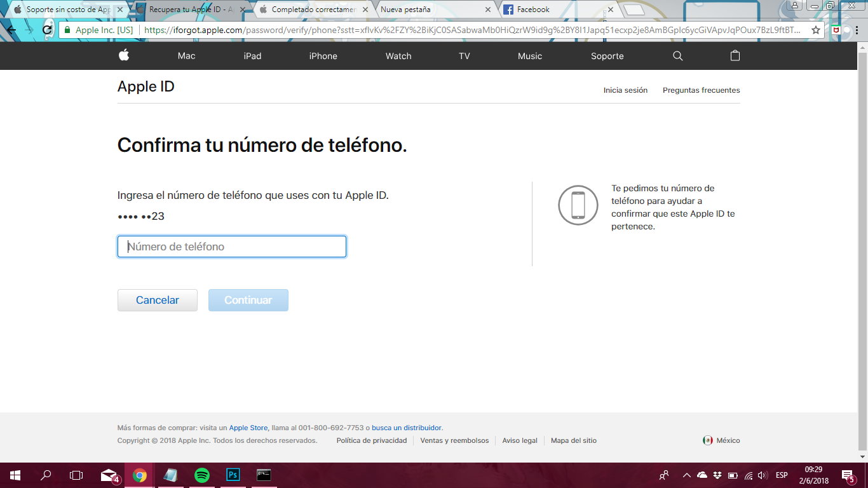Click the México flag icon in the footer
868x488 pixels.
(707, 440)
